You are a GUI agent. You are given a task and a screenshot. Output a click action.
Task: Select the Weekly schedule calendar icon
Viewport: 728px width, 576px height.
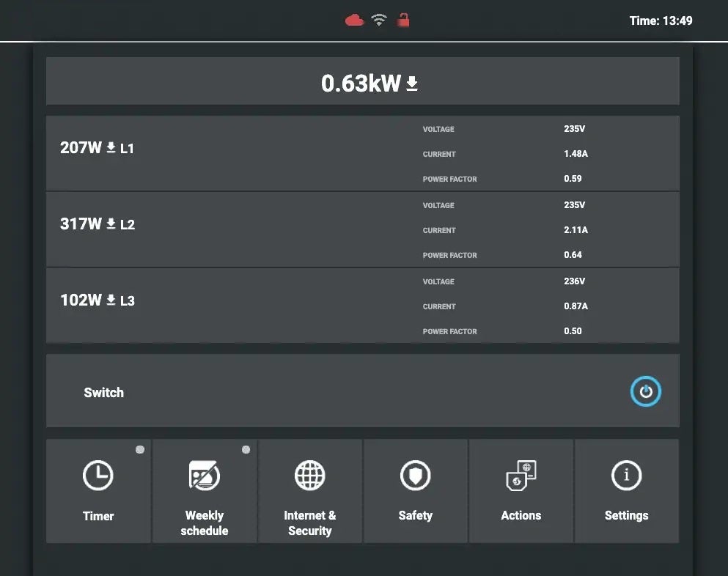pos(204,475)
